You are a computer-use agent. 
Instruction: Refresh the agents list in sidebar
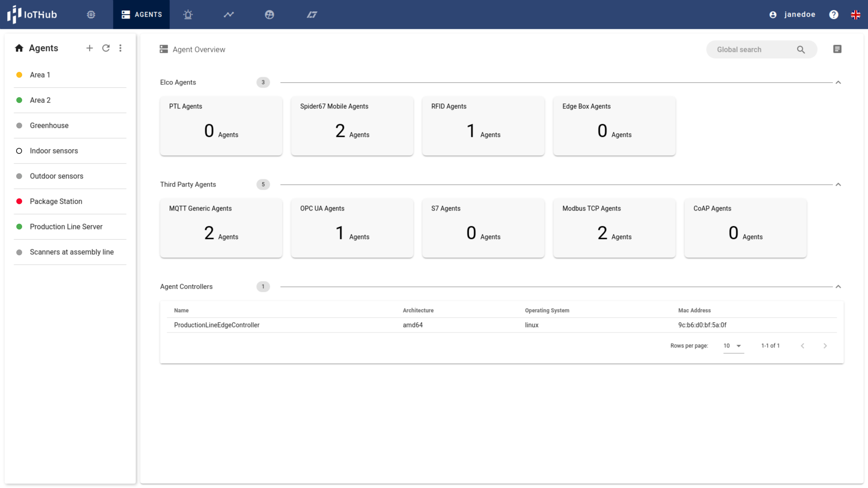(x=105, y=48)
